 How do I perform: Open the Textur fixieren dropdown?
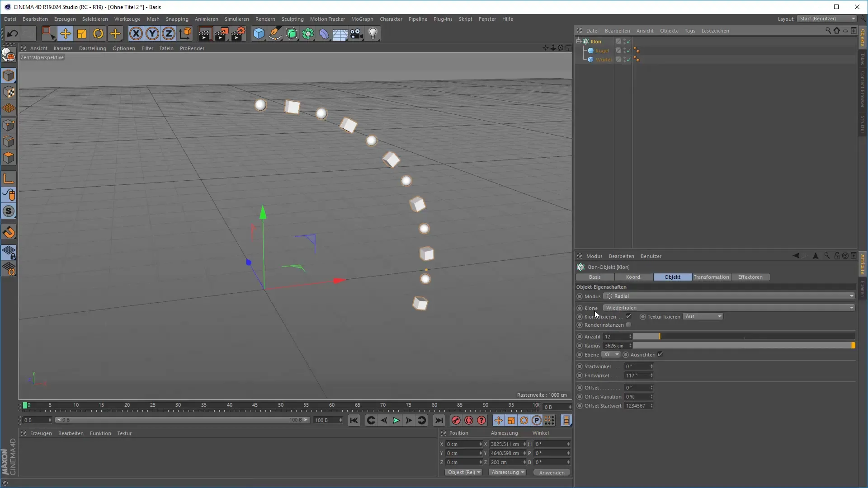703,316
